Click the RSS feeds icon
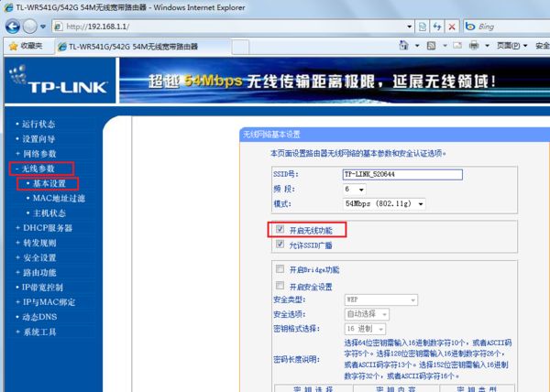Screen dimensions: 550x392 [431, 46]
